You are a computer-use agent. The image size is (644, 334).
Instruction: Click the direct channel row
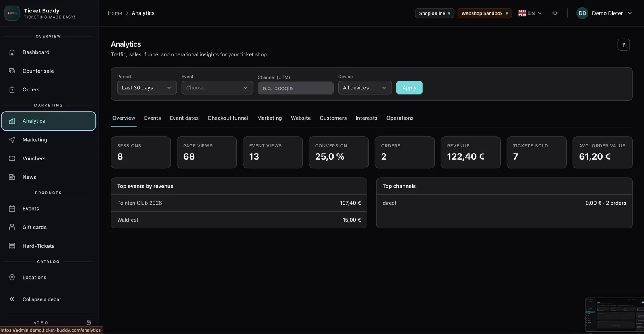tap(504, 203)
